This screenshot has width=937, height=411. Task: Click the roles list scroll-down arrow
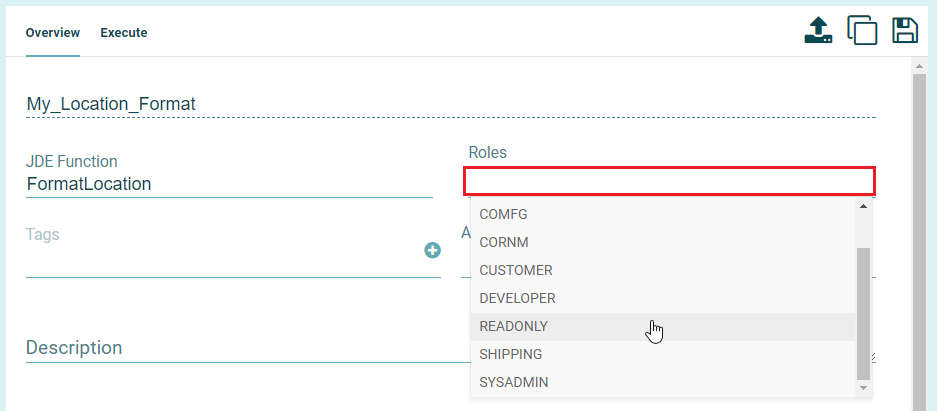tap(864, 386)
